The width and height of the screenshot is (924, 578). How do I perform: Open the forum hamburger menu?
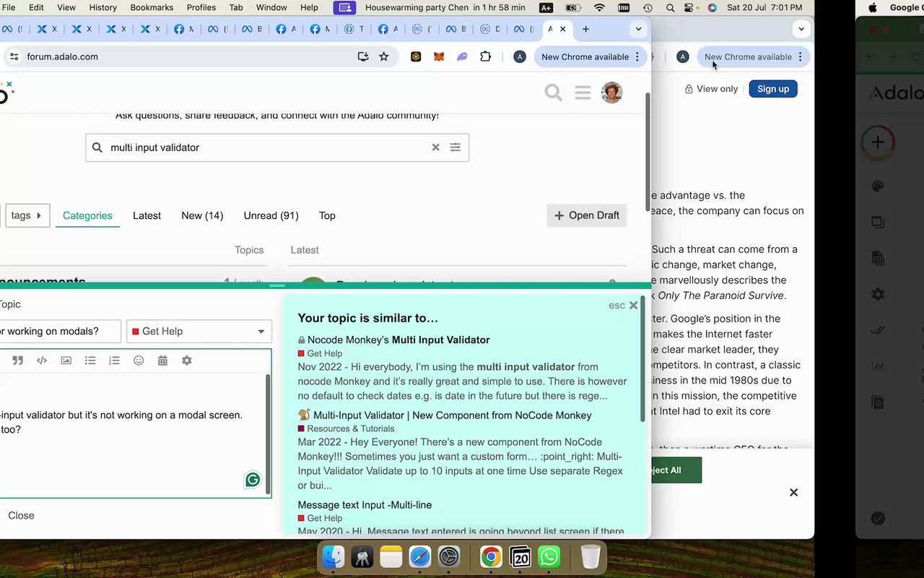pos(583,92)
